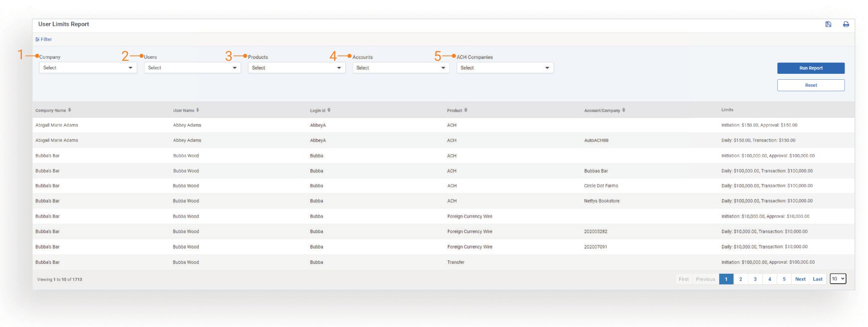Go to the Next results page

[x=800, y=279]
